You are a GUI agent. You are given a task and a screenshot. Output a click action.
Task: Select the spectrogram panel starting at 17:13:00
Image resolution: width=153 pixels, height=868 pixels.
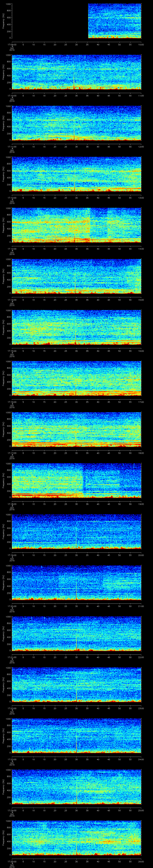77,225
